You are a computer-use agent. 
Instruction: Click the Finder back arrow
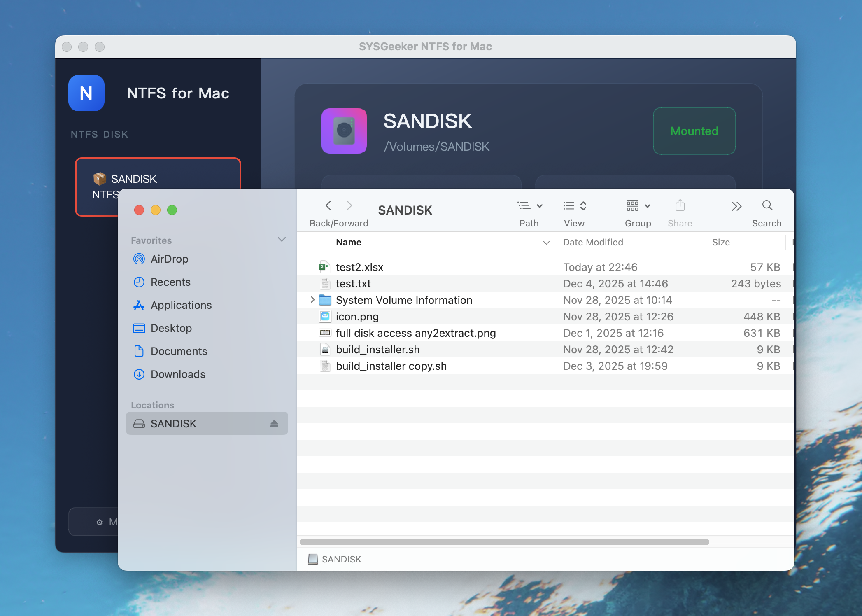[x=328, y=205]
